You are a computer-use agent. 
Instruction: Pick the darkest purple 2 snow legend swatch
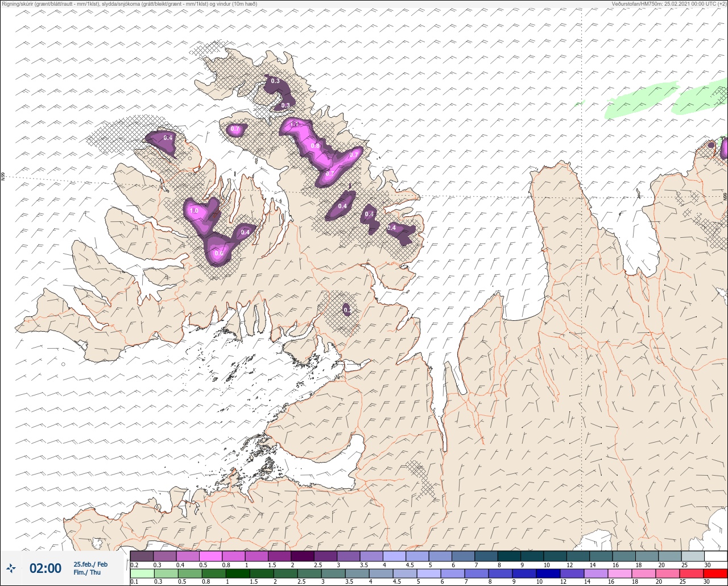pos(303,556)
